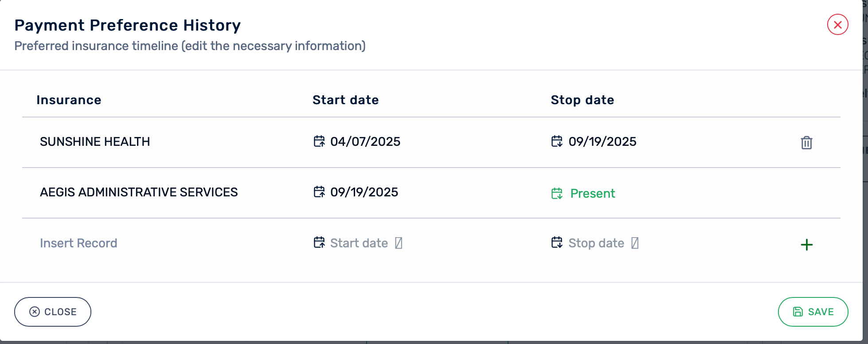Click calendar icon beside 04/07/2025 start date
This screenshot has height=344, width=868.
pos(319,141)
